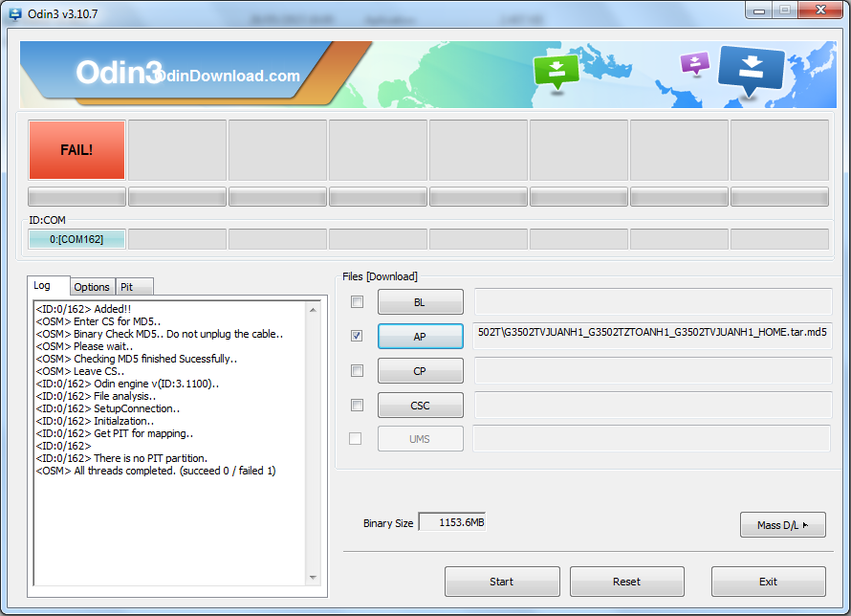Start the flashing process
This screenshot has width=851, height=616.
[x=502, y=582]
